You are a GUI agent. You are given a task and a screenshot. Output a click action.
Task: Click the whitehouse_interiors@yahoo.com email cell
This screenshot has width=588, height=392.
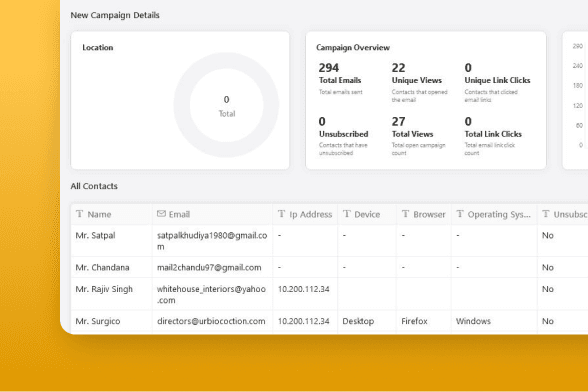tap(211, 294)
